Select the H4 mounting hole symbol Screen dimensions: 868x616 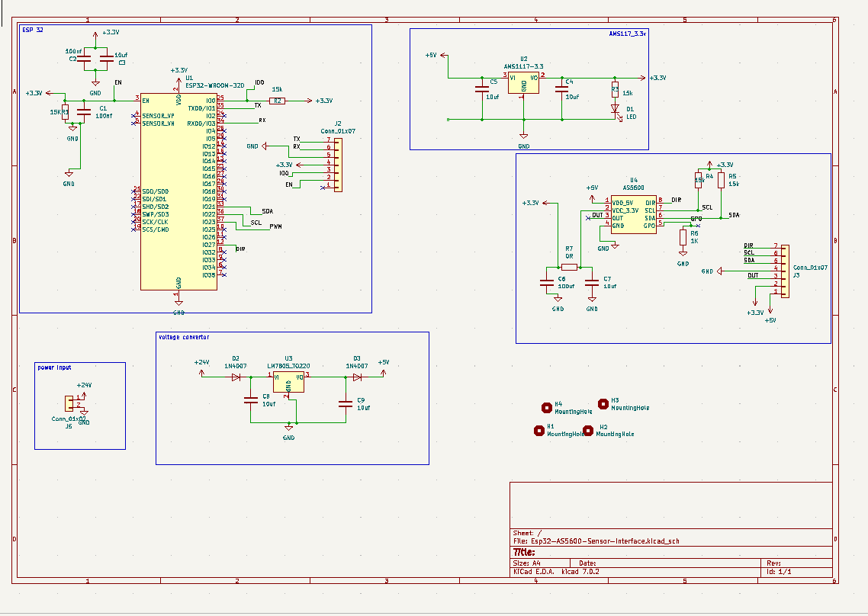click(x=547, y=408)
